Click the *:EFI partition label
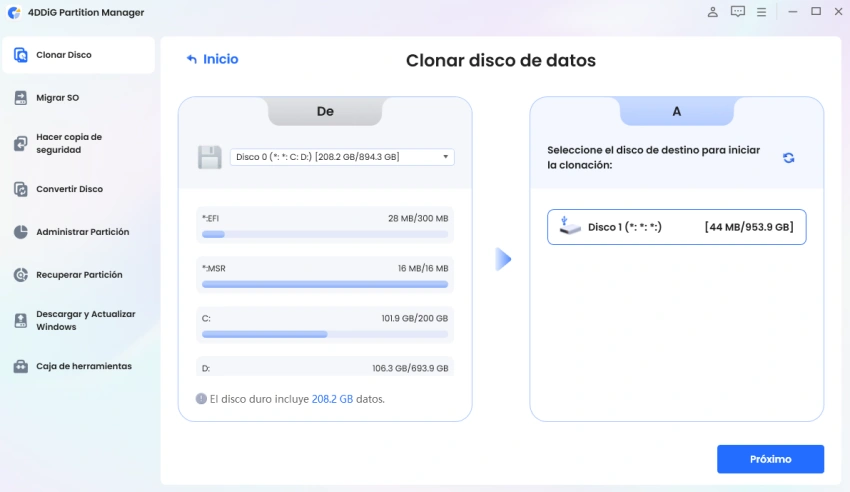 click(x=210, y=218)
